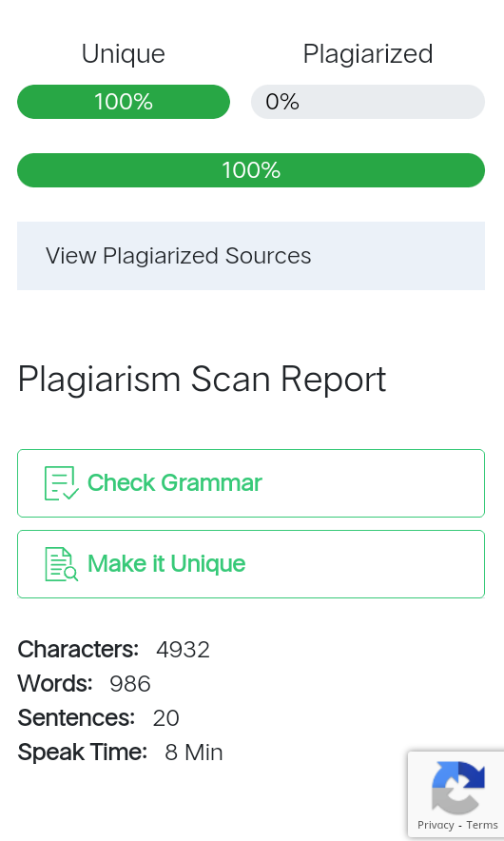Select the Characters count 4932
Screen dimensions: 504x841
[x=183, y=650]
